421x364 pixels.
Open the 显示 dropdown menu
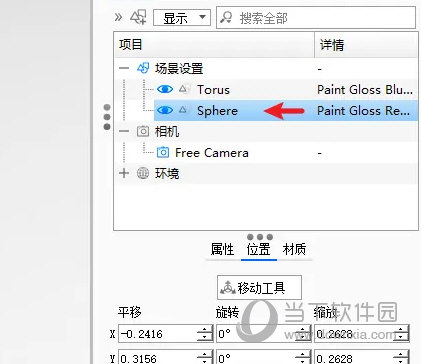click(x=182, y=18)
